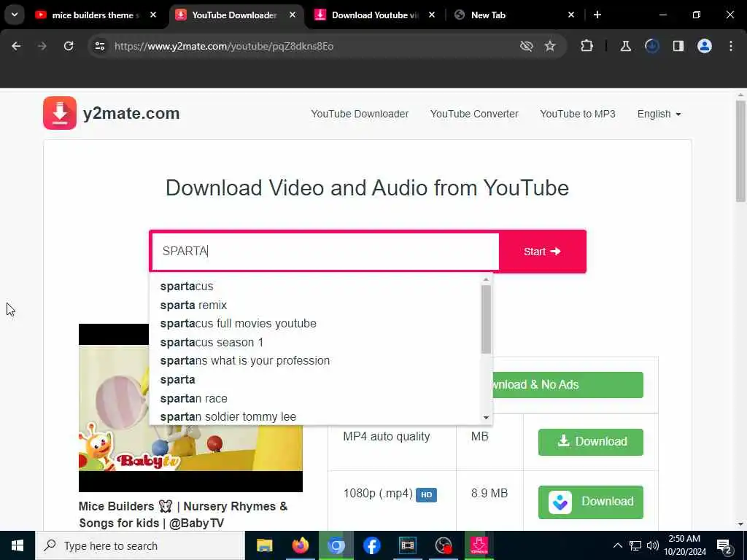The width and height of the screenshot is (747, 560).
Task: Click suggestion list scroll-up arrow
Action: pos(486,279)
